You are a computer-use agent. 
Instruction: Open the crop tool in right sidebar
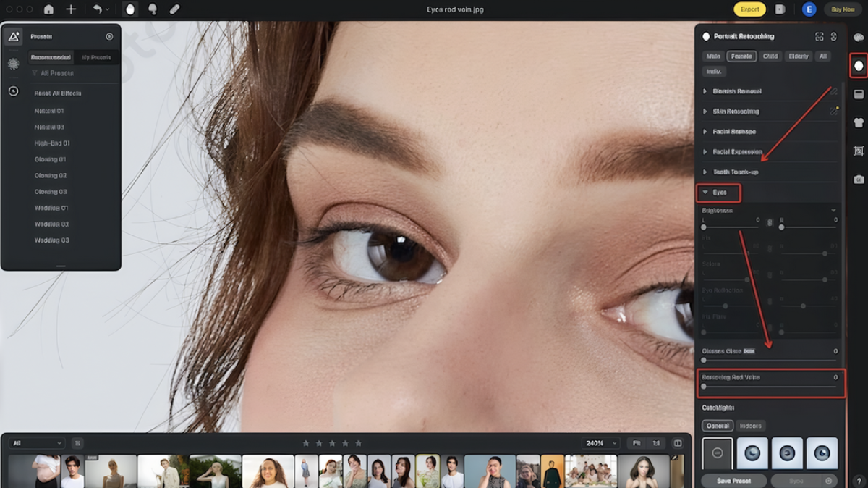(858, 150)
